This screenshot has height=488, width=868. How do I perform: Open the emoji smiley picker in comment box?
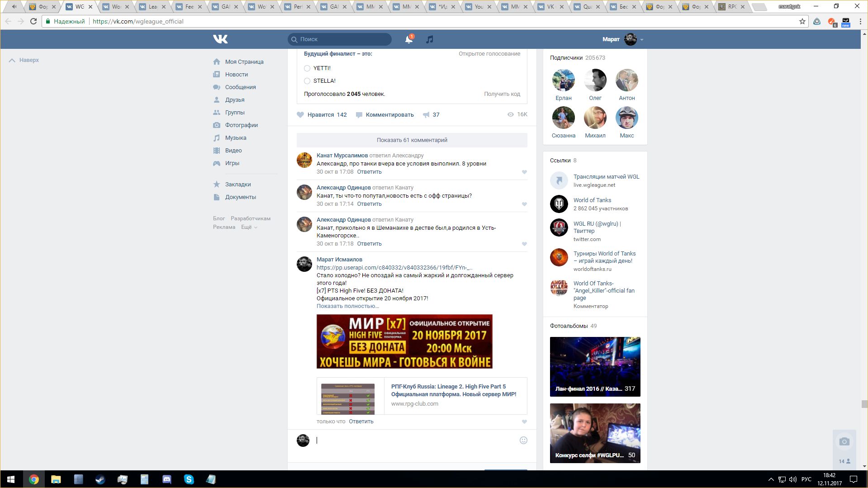tap(523, 440)
